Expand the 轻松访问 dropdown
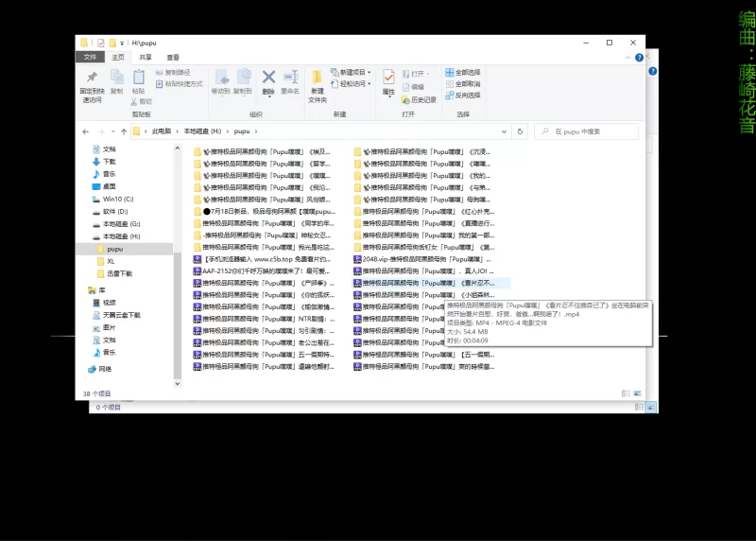 [x=351, y=84]
